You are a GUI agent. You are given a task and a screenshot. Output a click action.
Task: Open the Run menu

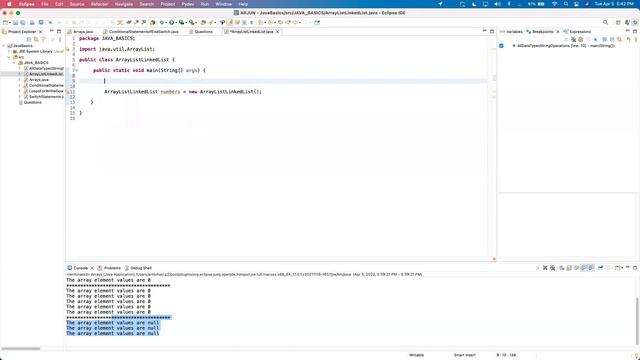205,4
